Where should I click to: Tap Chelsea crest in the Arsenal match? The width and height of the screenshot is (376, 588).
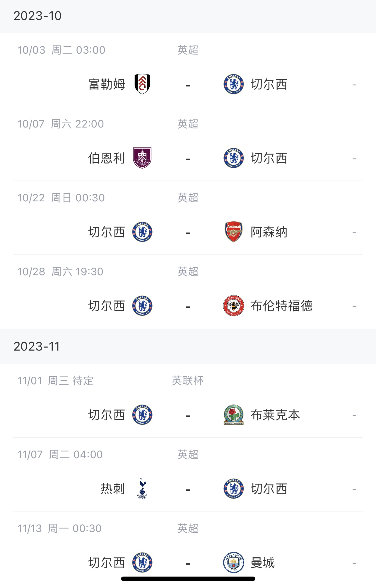(142, 232)
